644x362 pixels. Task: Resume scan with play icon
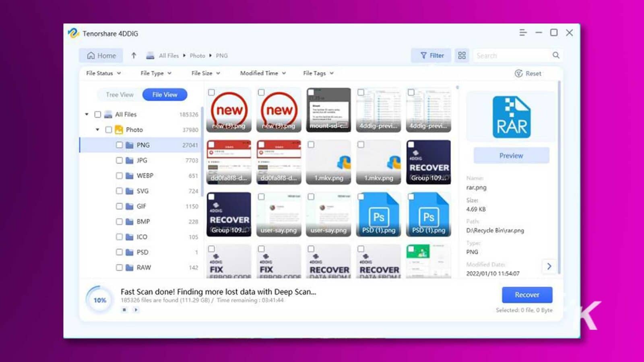136,310
